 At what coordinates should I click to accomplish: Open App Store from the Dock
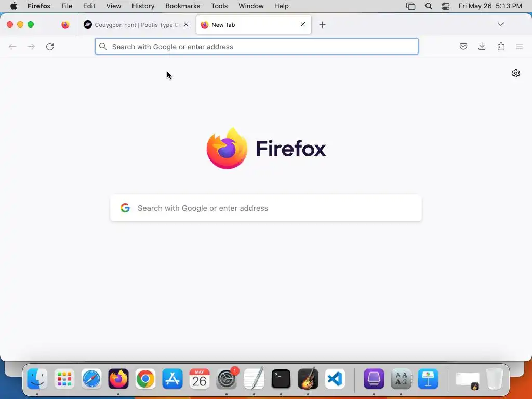[x=172, y=379]
